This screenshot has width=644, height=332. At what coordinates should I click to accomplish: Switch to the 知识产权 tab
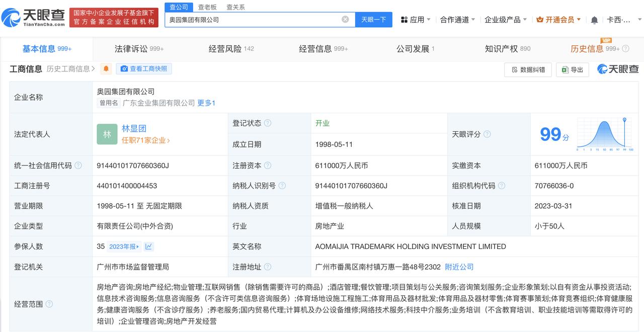tap(508, 49)
